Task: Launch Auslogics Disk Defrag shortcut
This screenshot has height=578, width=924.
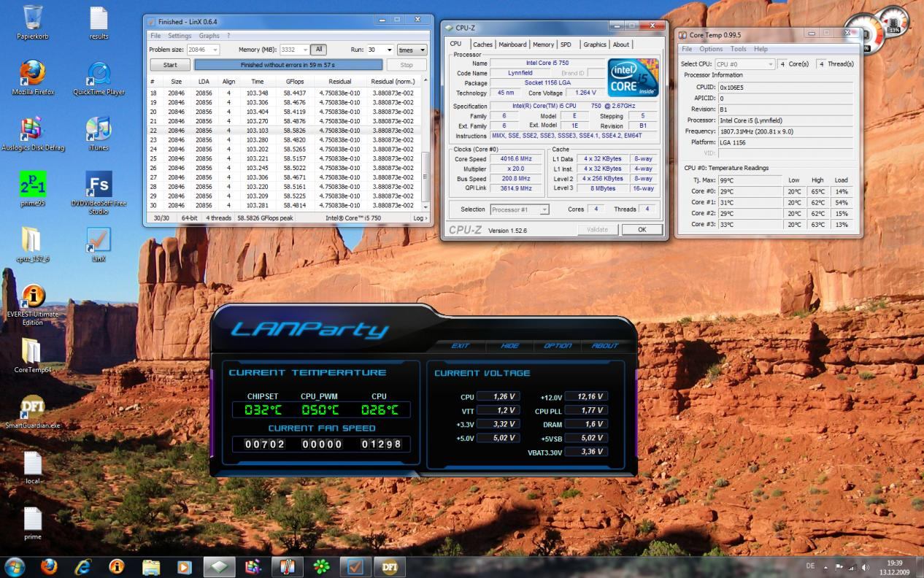Action: click(33, 134)
